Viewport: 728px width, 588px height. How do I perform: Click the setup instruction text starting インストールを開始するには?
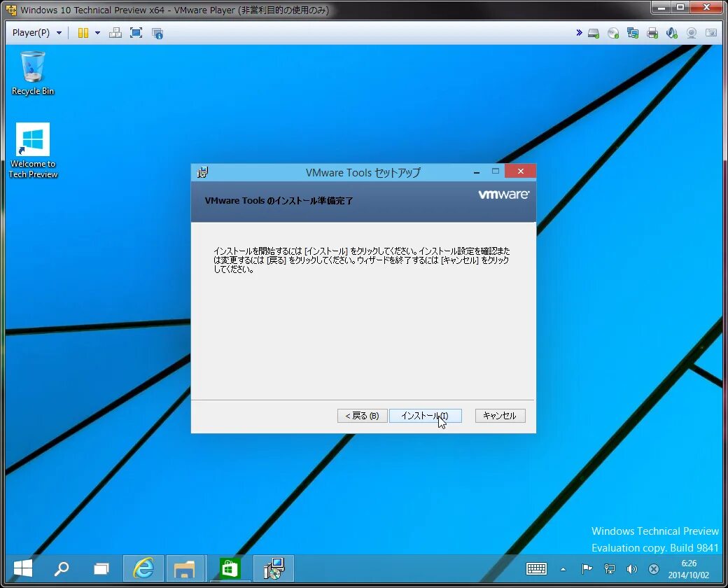(362, 260)
